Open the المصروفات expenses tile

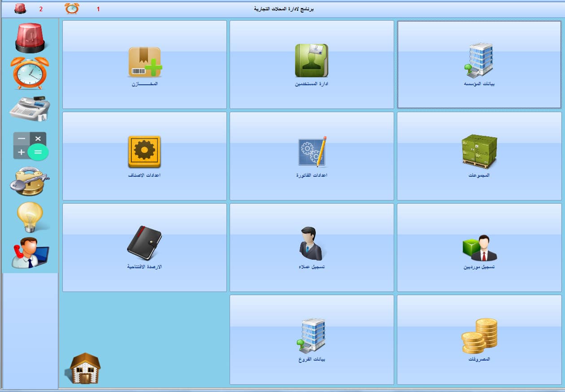(479, 340)
